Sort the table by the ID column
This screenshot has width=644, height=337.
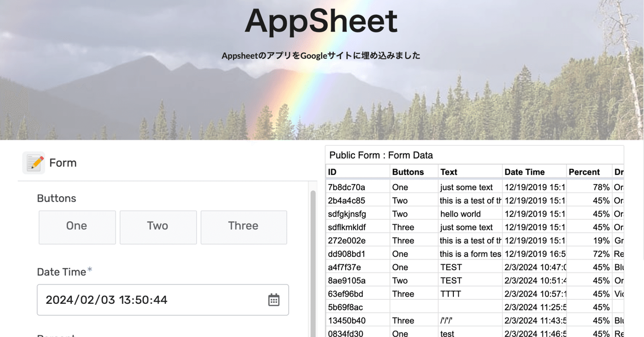click(331, 172)
